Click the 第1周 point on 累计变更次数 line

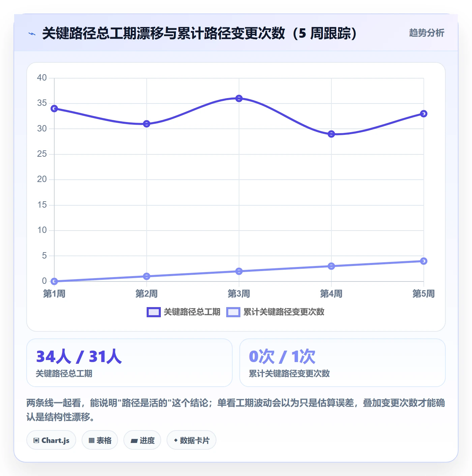54,281
